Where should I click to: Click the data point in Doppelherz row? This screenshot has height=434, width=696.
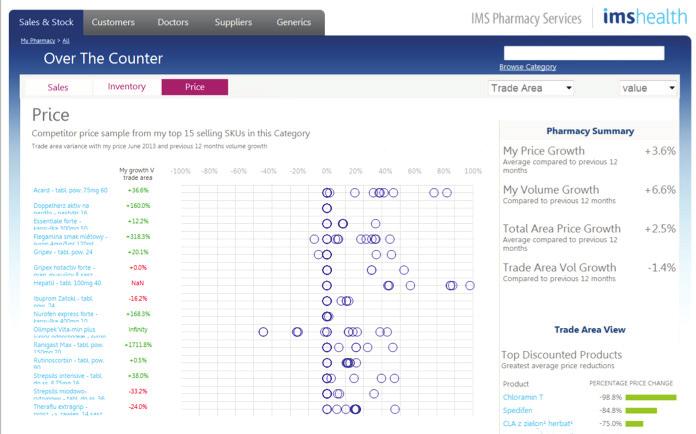click(x=327, y=208)
